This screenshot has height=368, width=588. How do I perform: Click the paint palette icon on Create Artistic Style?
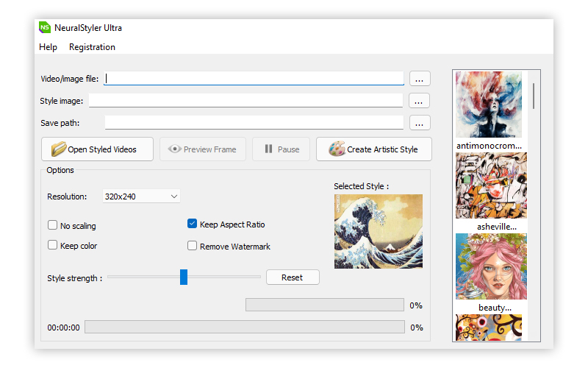(337, 149)
